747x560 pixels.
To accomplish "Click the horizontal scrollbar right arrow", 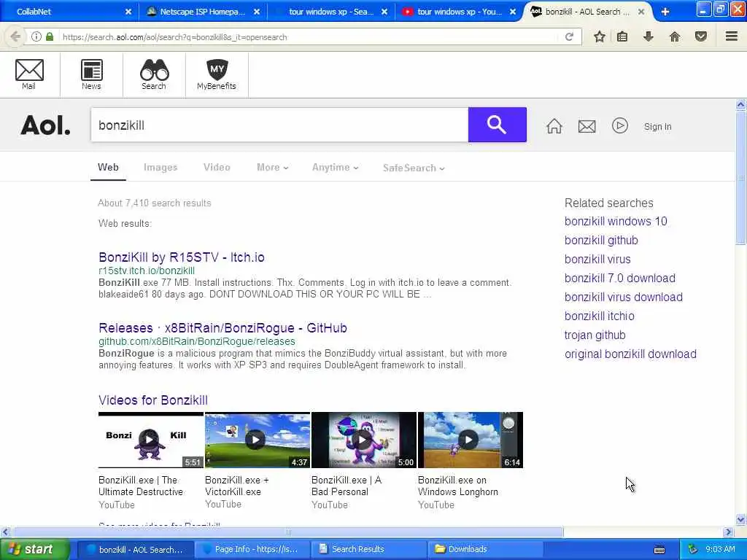I will [x=728, y=532].
